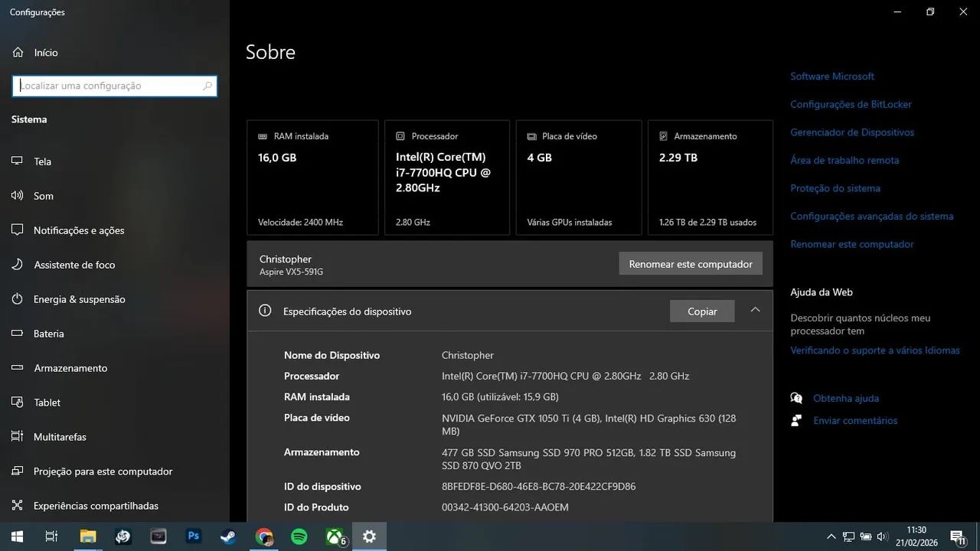Open Tela settings in the sidebar
The height and width of the screenshot is (551, 980).
[42, 161]
